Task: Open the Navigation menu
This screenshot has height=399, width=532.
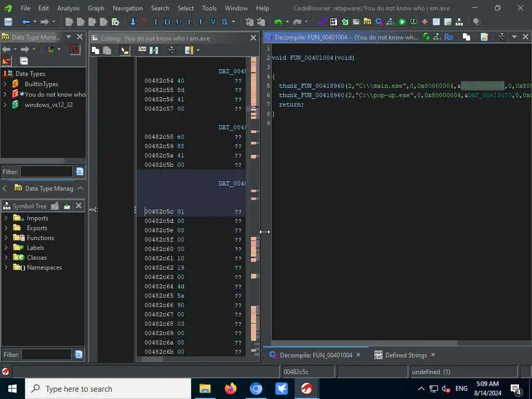Action: click(128, 8)
